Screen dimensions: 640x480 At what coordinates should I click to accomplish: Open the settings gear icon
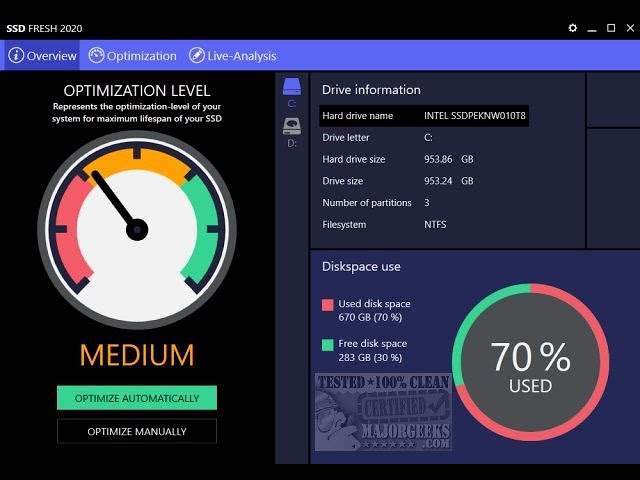(573, 28)
